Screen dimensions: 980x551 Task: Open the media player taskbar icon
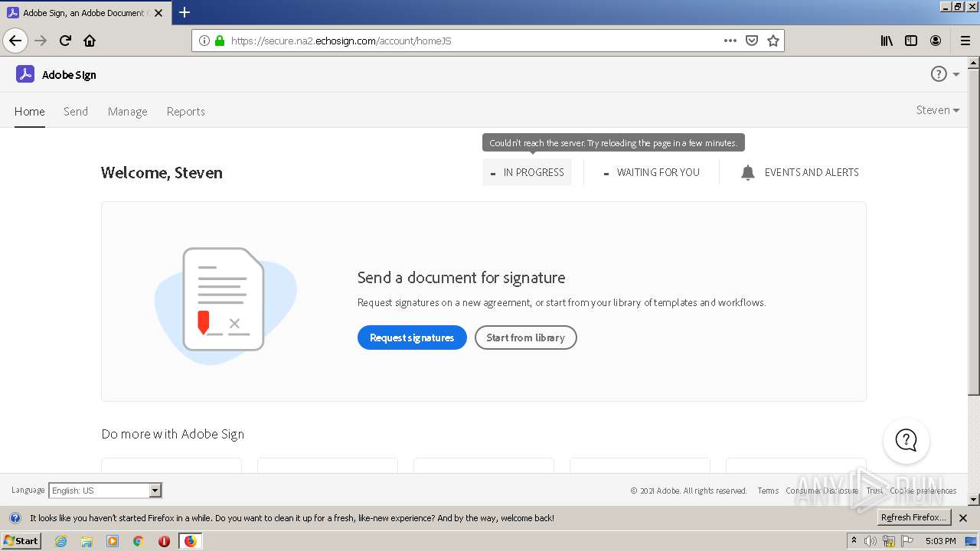(113, 541)
